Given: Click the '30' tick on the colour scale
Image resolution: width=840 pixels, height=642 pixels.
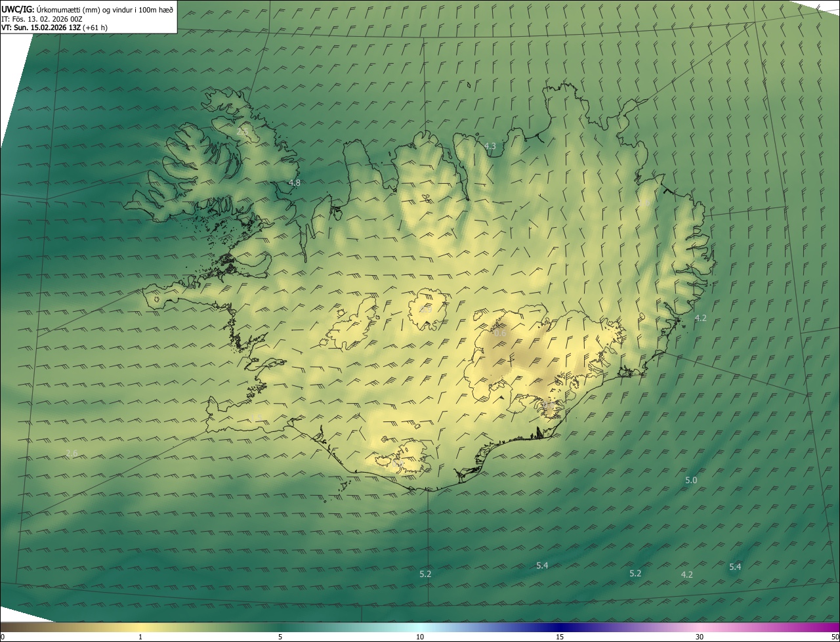Looking at the screenshot, I should tap(700, 637).
